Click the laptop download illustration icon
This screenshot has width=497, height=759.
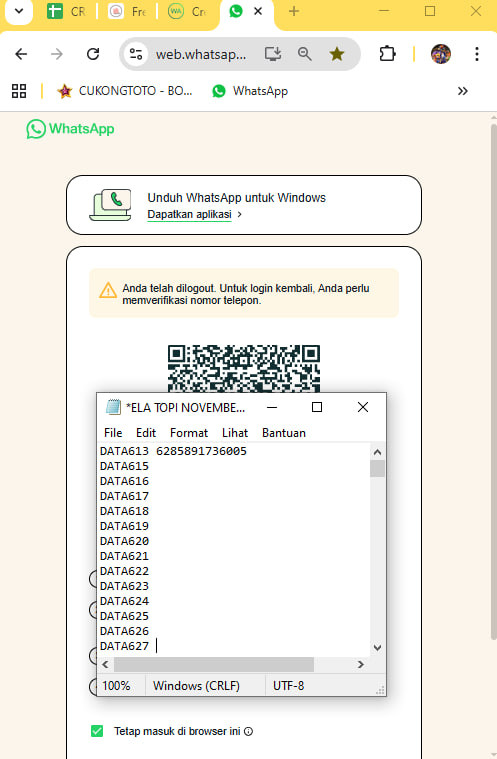(110, 205)
